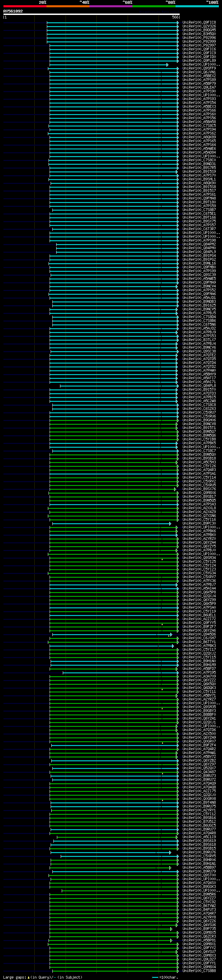Select the label UniRef100_Q6JVN1
The height and width of the screenshot is (980, 222).
click(x=199, y=72)
